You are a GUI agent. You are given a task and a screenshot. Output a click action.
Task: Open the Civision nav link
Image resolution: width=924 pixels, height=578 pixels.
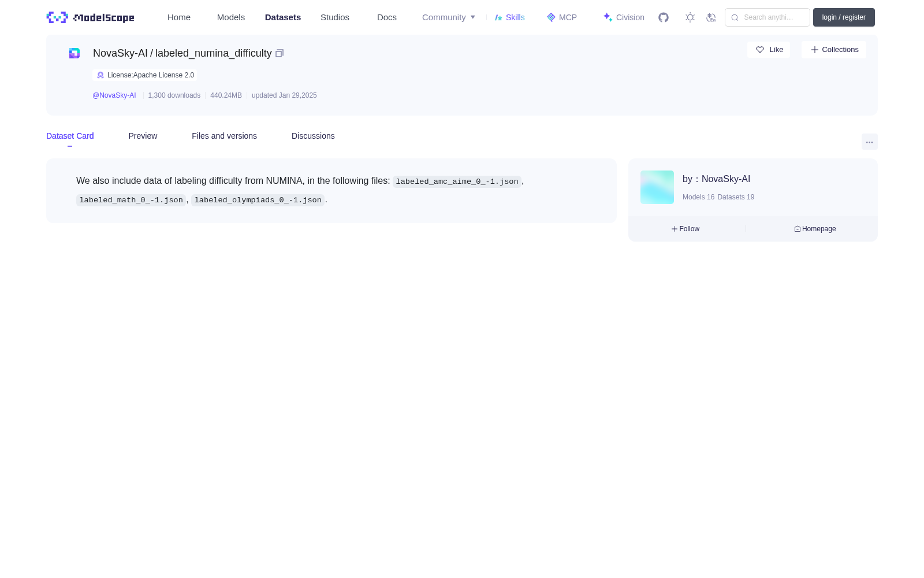point(624,17)
